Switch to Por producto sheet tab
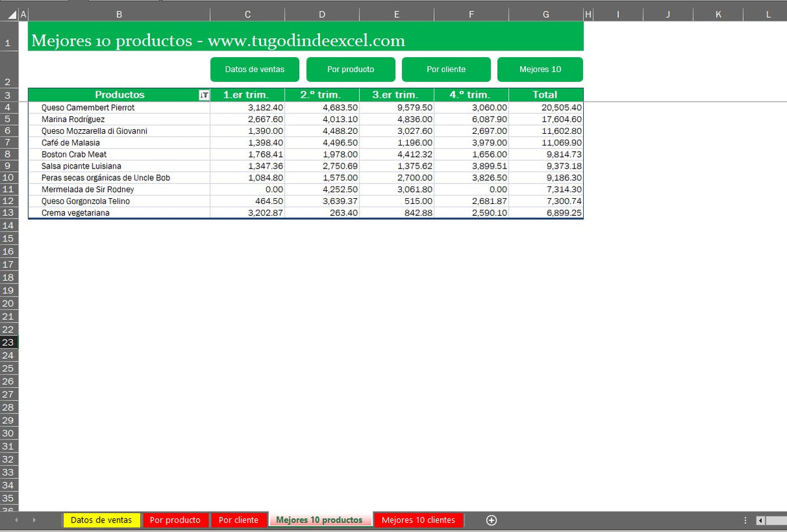Image resolution: width=787 pixels, height=532 pixels. click(175, 520)
